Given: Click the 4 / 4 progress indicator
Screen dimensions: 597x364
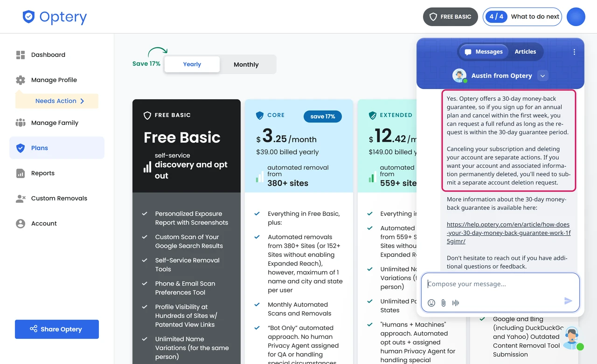Looking at the screenshot, I should (x=496, y=17).
